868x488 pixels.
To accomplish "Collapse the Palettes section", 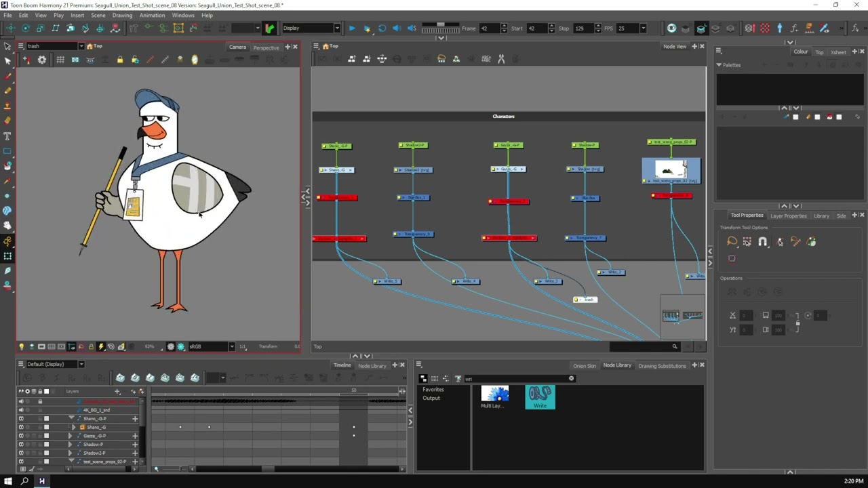I will (719, 65).
